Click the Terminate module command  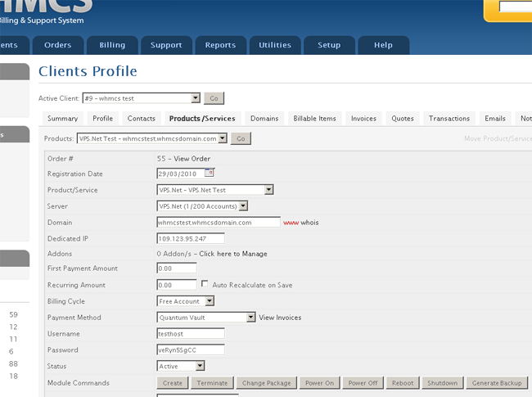click(213, 383)
